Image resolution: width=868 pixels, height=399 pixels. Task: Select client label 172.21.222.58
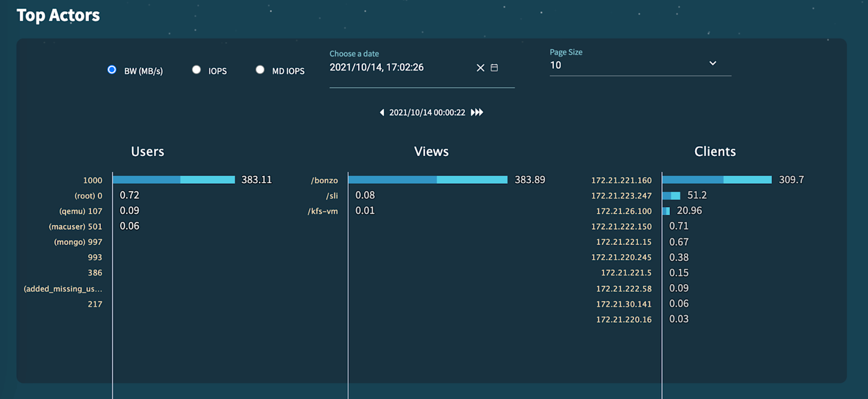[x=624, y=289]
